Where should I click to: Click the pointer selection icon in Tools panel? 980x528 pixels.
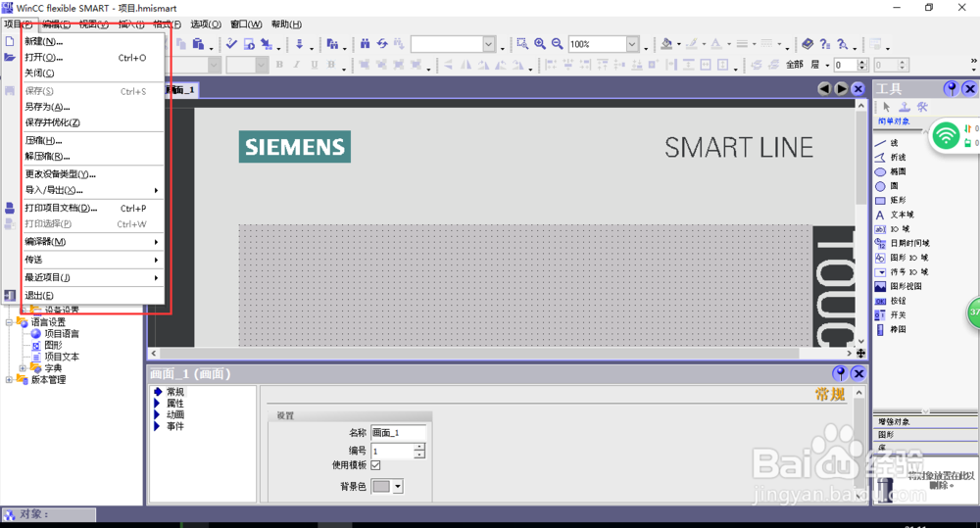(886, 107)
